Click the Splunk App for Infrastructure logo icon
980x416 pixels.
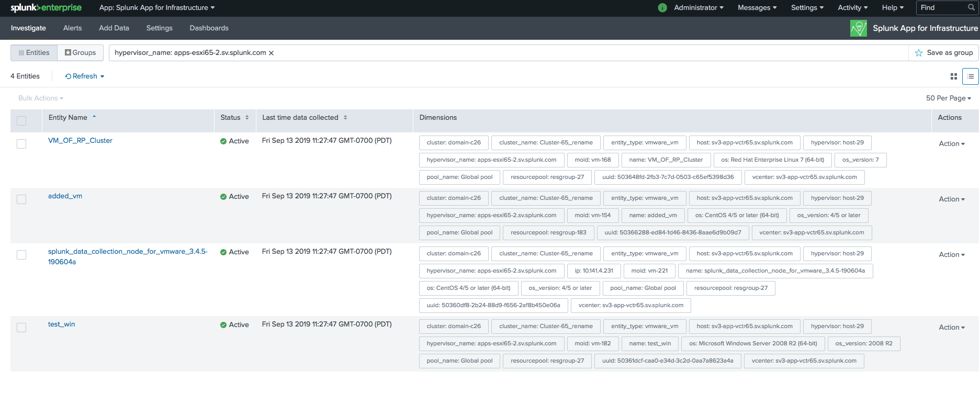pos(859,28)
